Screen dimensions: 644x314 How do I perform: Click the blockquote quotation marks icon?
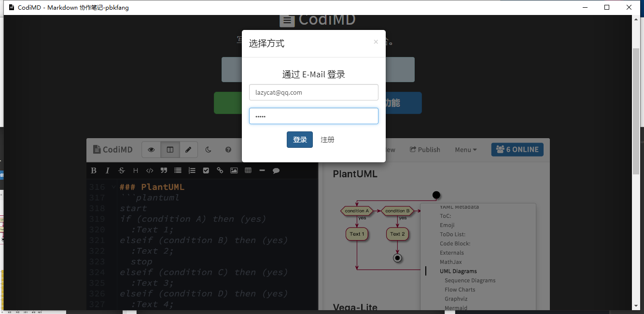tap(164, 171)
